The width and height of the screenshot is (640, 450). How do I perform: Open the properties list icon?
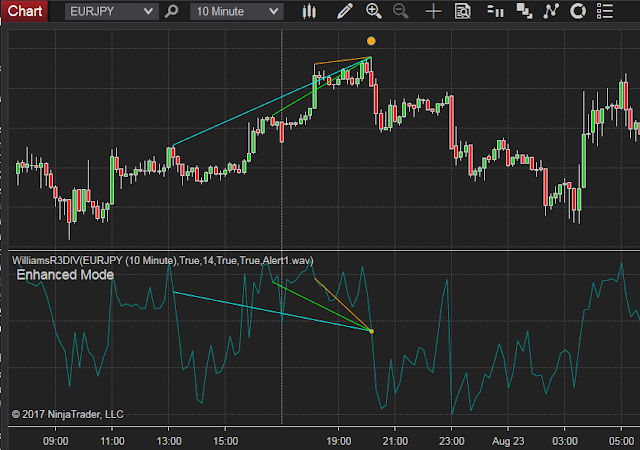[605, 11]
